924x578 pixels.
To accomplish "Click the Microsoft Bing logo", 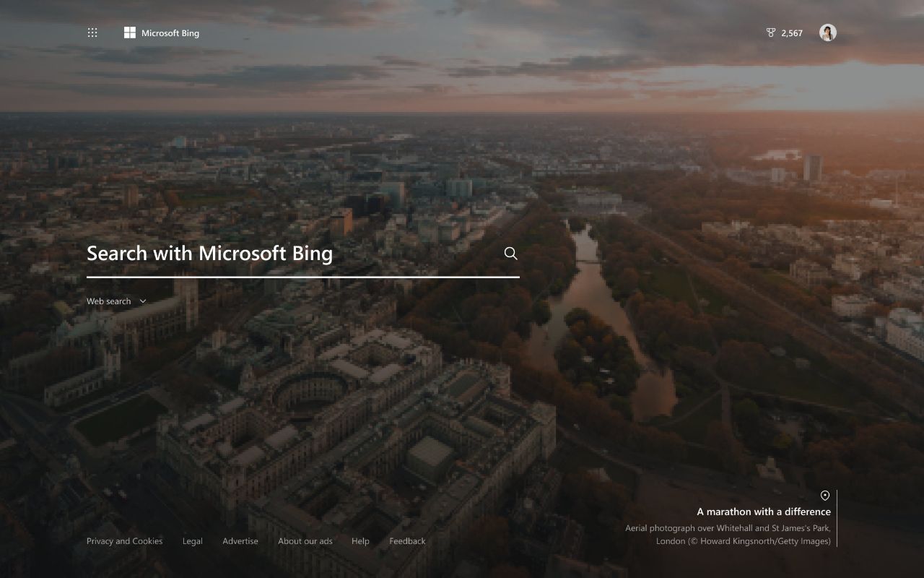I will coord(162,33).
